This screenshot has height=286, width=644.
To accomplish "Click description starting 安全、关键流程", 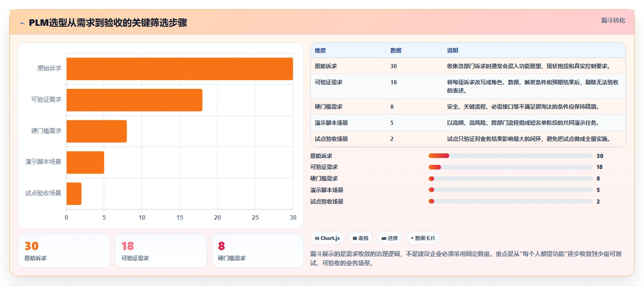I will pyautogui.click(x=523, y=107).
